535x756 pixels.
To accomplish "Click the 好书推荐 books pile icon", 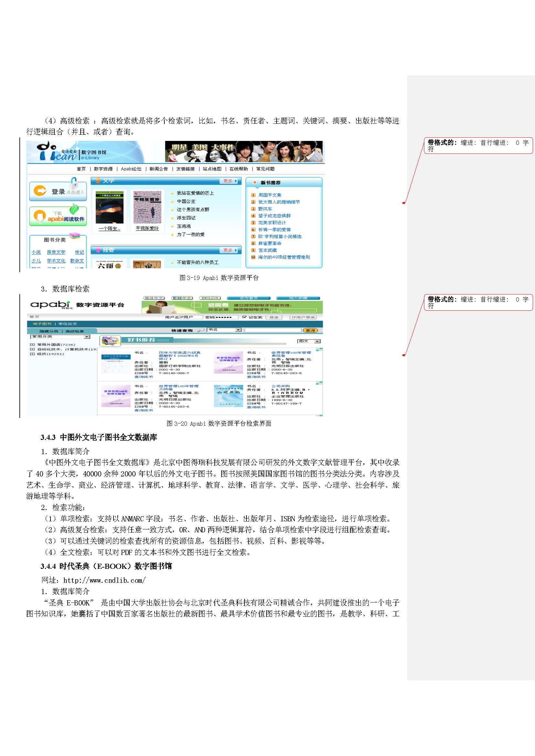I will (110, 341).
